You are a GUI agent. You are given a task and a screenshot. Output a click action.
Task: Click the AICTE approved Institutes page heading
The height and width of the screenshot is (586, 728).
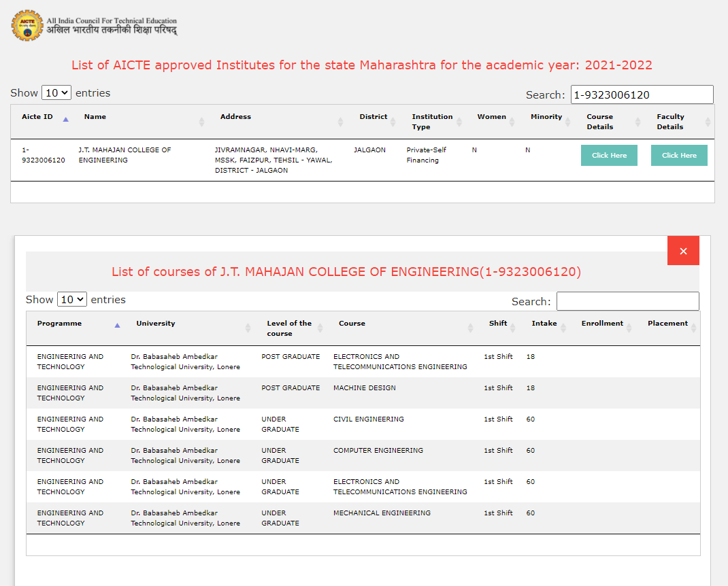point(362,65)
